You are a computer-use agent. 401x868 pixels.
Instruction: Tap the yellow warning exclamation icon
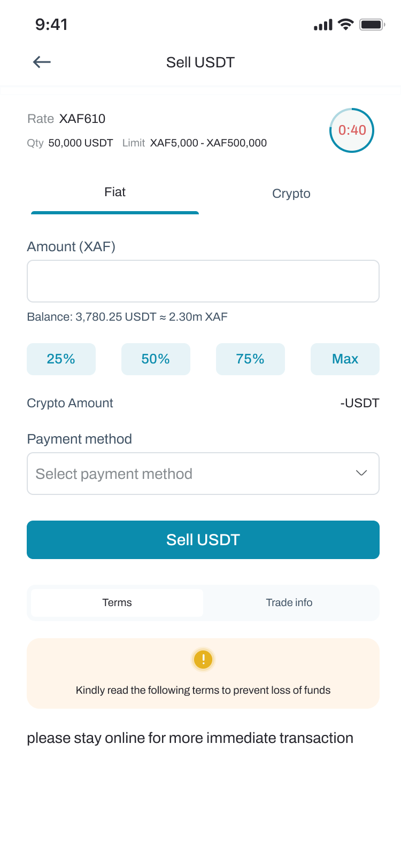tap(203, 660)
